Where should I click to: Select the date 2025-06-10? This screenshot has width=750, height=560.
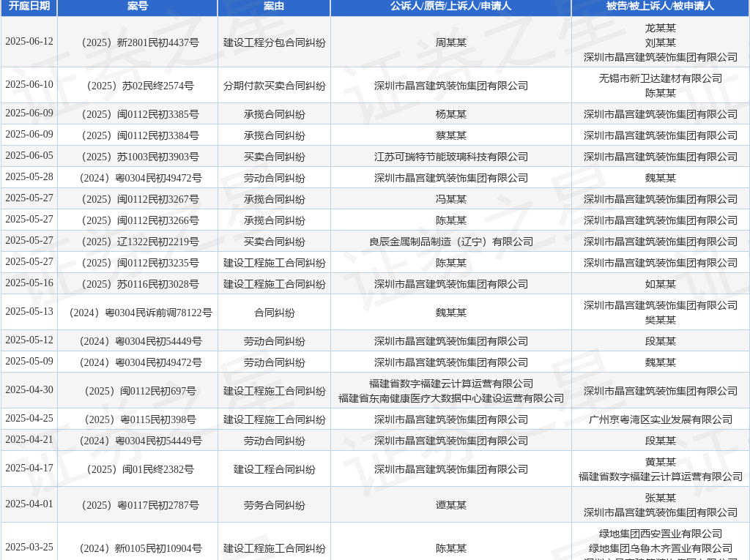coord(29,85)
